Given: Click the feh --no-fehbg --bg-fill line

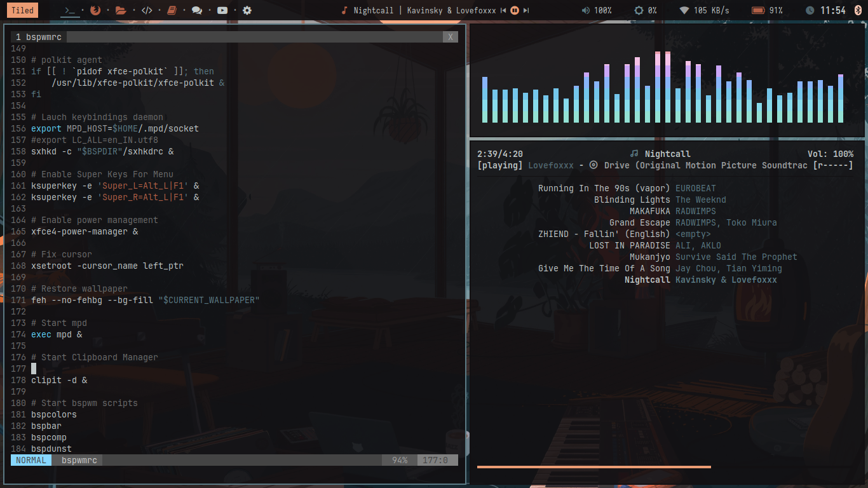Looking at the screenshot, I should coord(146,300).
